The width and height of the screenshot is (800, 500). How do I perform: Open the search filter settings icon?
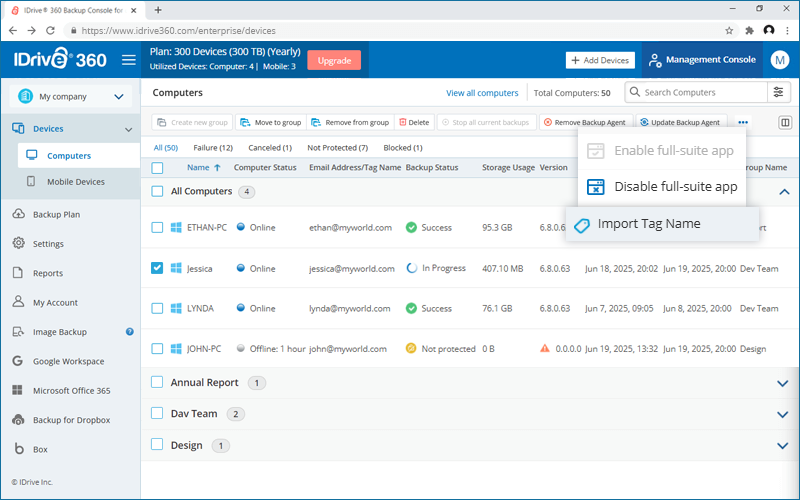pos(779,92)
